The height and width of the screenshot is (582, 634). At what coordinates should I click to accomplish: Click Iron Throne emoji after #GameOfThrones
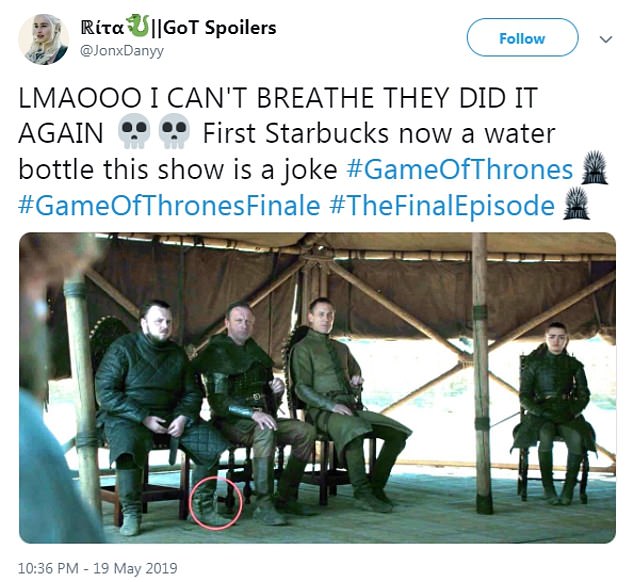[594, 167]
